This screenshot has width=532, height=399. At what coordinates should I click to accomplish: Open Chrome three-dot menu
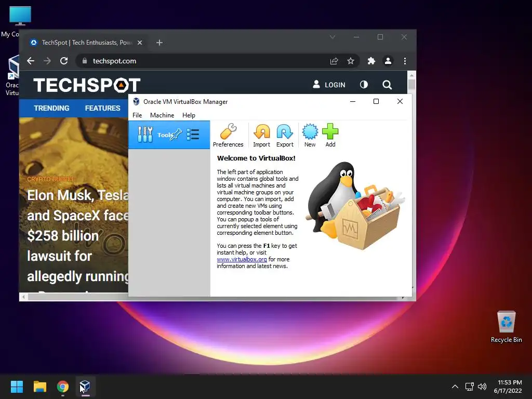click(405, 61)
